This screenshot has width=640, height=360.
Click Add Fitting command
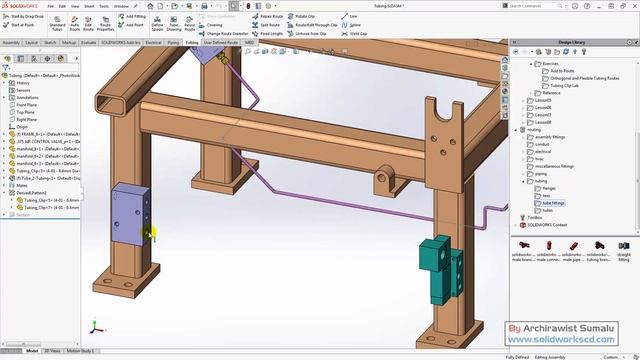pyautogui.click(x=132, y=16)
